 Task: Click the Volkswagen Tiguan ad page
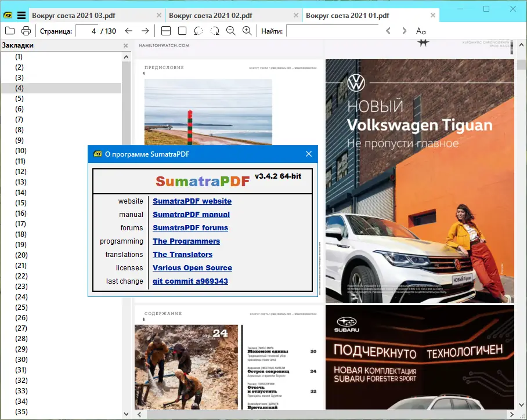tap(420, 181)
